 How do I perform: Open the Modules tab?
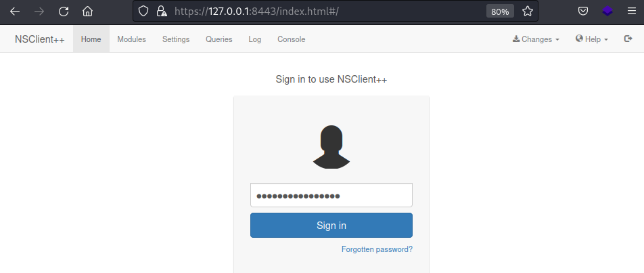click(x=131, y=39)
